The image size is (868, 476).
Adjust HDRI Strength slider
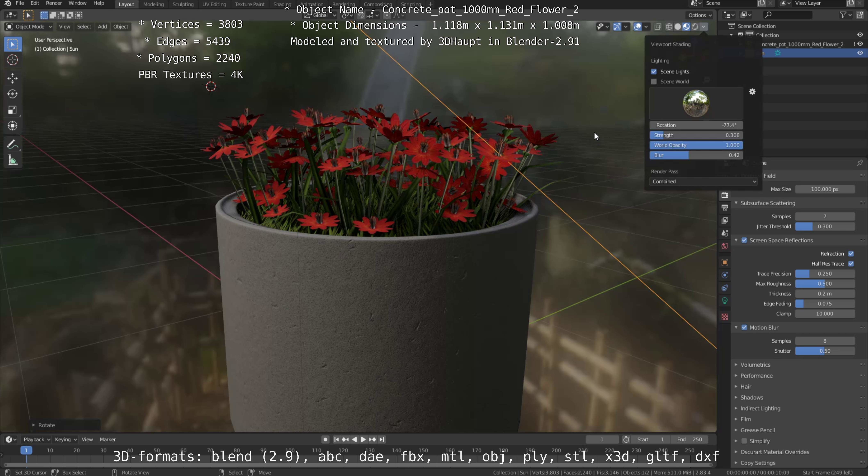tap(696, 135)
